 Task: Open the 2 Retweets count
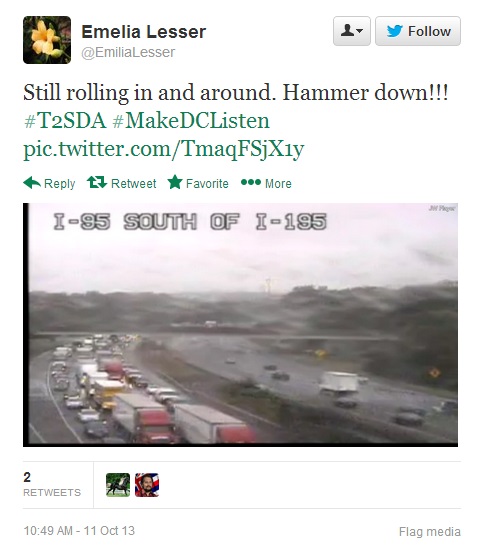[x=52, y=485]
